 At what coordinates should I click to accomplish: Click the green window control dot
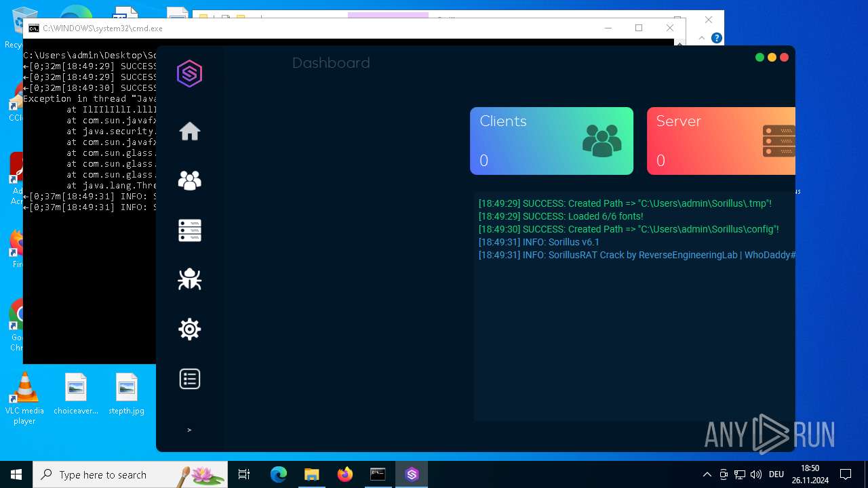(x=759, y=57)
